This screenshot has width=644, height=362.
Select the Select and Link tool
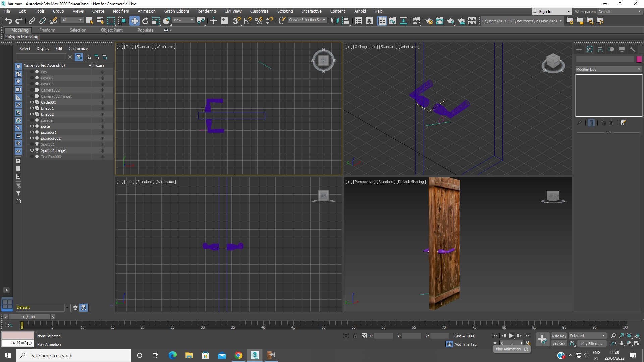[x=32, y=21]
